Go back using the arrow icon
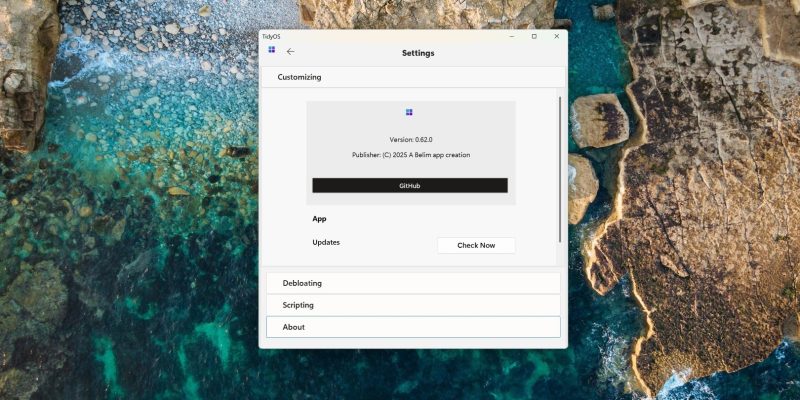The height and width of the screenshot is (400, 800). 291,52
